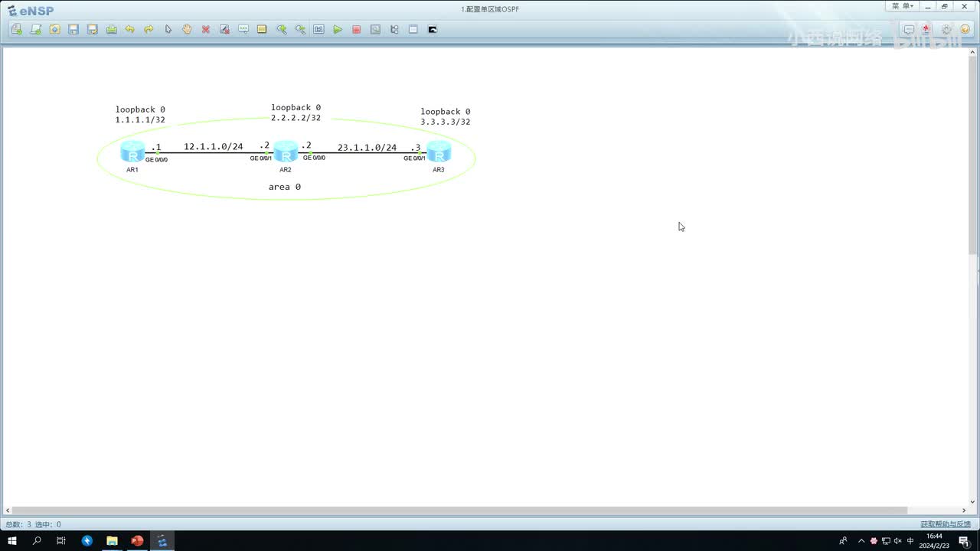Select router AR3 on the canvas

439,151
